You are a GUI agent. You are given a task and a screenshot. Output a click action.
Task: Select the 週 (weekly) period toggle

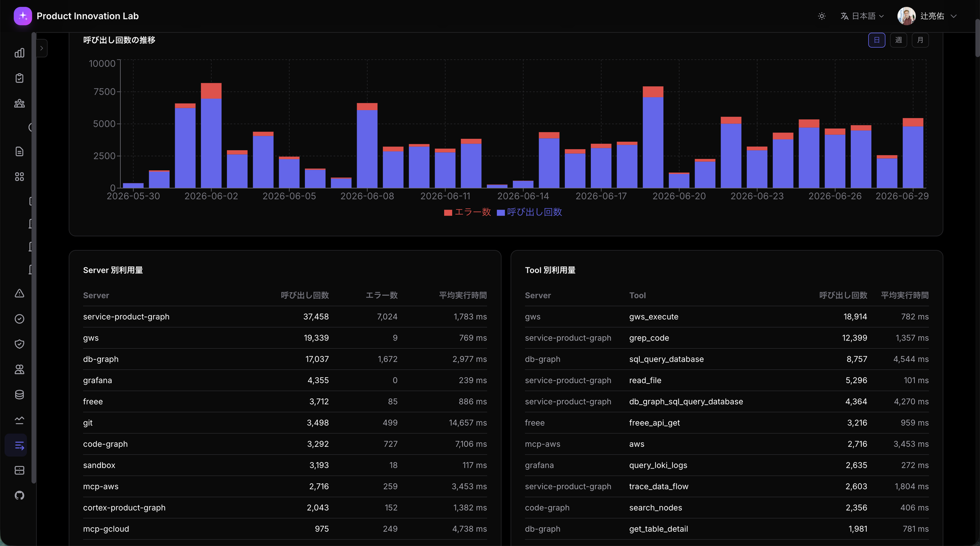(898, 40)
